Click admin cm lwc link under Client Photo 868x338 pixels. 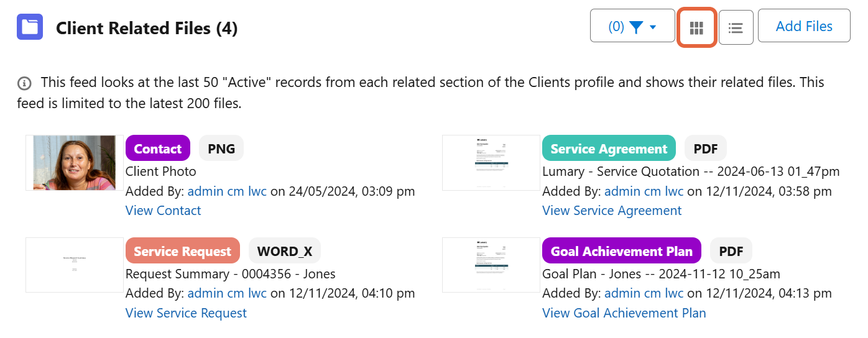tap(227, 191)
